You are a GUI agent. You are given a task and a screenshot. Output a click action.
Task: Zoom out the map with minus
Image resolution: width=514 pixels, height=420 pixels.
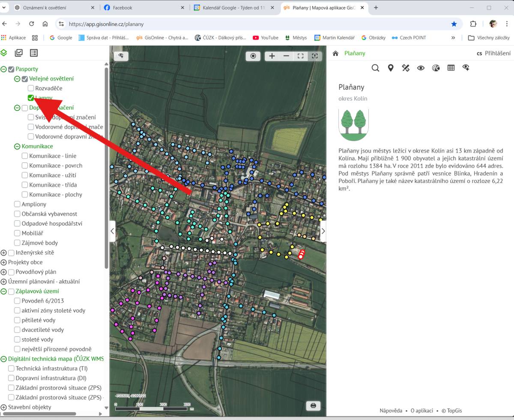point(286,56)
